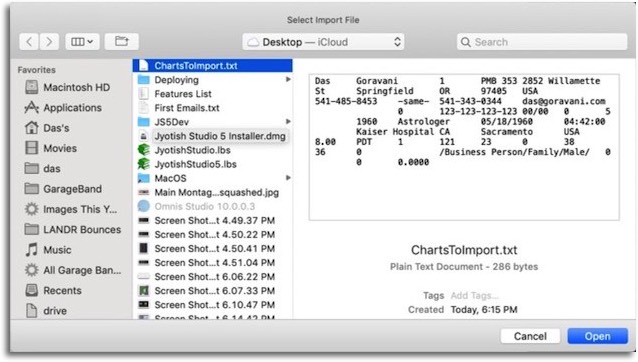Viewport: 638px width, 362px height.
Task: Expand the Deploying folder arrow
Action: click(288, 80)
